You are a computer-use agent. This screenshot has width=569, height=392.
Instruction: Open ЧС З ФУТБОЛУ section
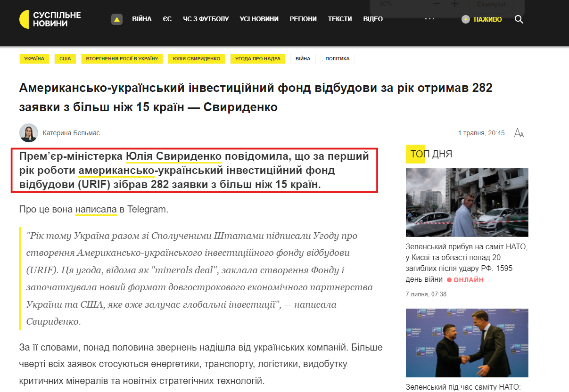click(206, 19)
